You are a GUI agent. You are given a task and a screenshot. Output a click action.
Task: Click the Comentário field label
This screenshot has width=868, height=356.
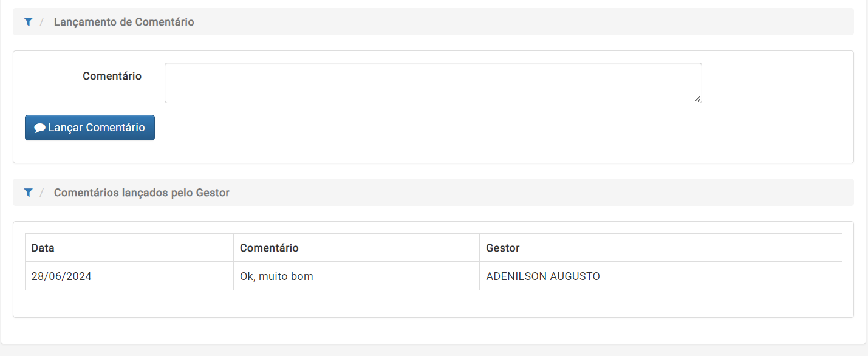pos(112,76)
